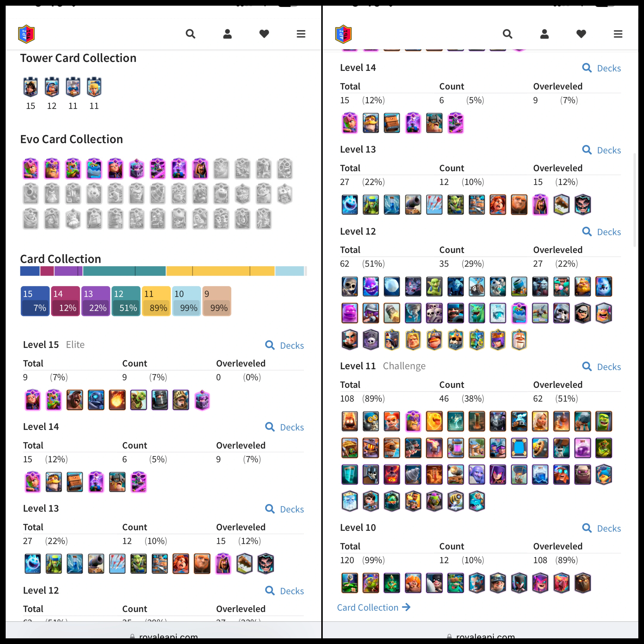
Task: Select the level 12 51% badge
Action: point(126,301)
